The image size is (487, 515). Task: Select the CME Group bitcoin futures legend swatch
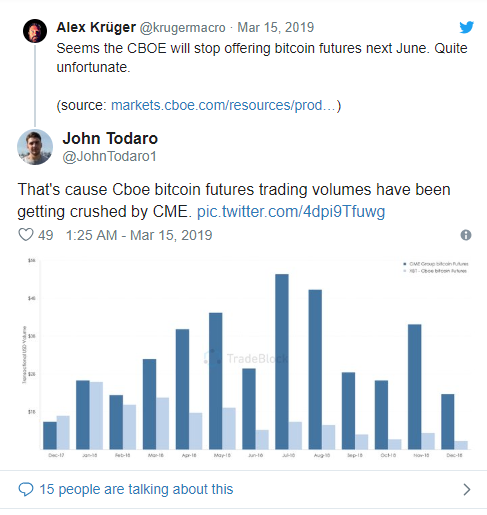pyautogui.click(x=405, y=264)
